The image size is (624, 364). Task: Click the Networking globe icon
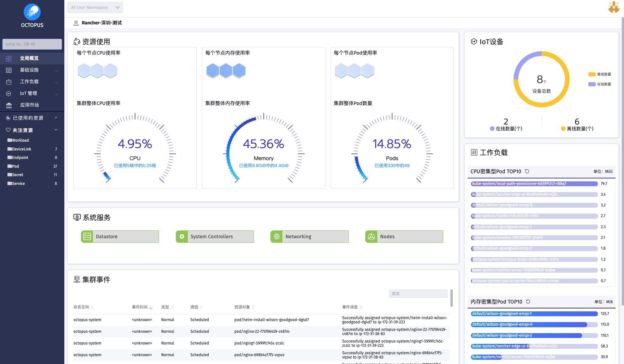277,237
